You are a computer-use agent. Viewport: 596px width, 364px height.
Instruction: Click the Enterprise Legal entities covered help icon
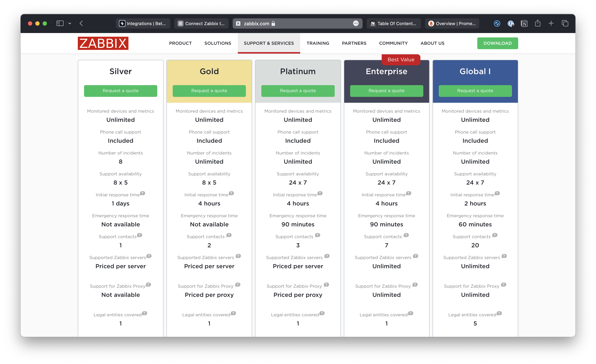point(411,313)
